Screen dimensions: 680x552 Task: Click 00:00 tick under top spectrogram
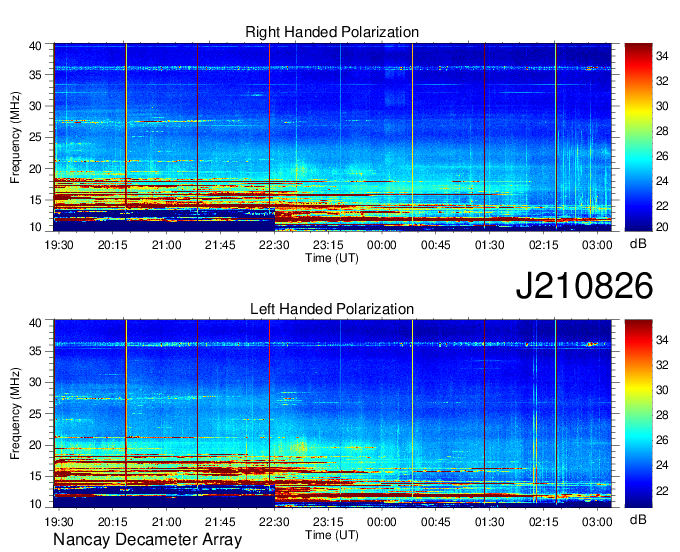pos(382,245)
